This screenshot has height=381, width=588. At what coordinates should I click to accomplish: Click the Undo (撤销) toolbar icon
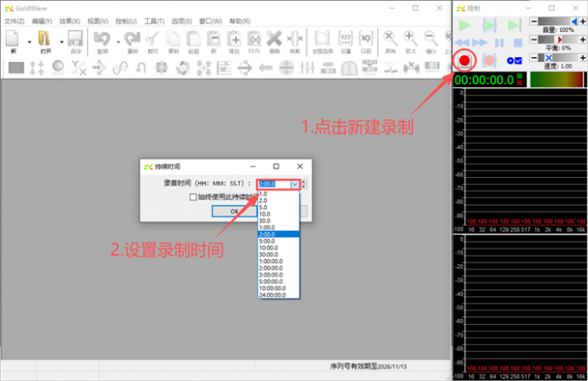[x=102, y=39]
